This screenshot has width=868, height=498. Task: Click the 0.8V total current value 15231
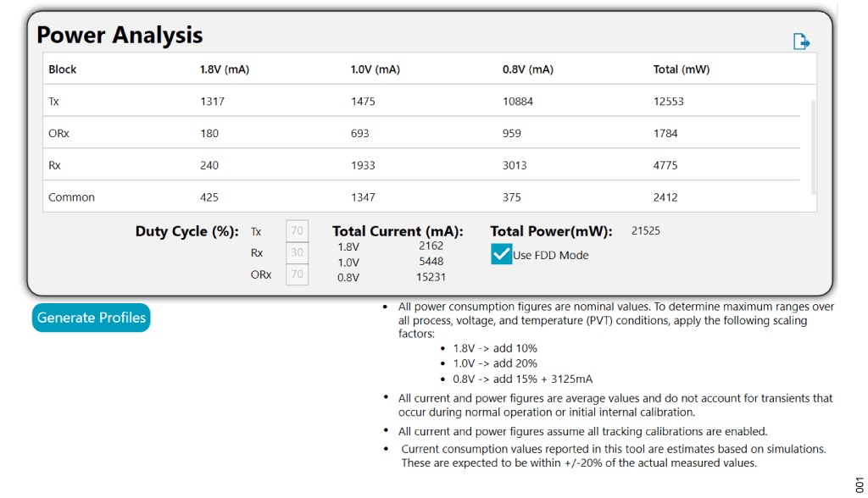click(x=431, y=277)
